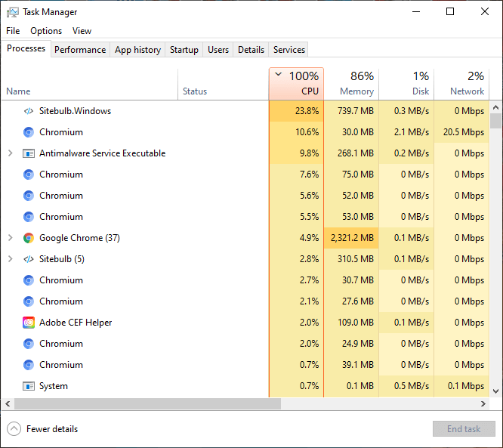Screen dimensions: 503x448
Task: Sort by the Status column header
Action: coord(224,84)
